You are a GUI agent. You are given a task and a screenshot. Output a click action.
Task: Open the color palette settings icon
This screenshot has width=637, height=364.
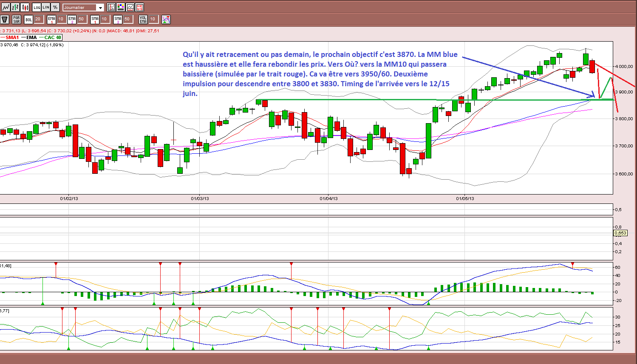click(x=121, y=7)
